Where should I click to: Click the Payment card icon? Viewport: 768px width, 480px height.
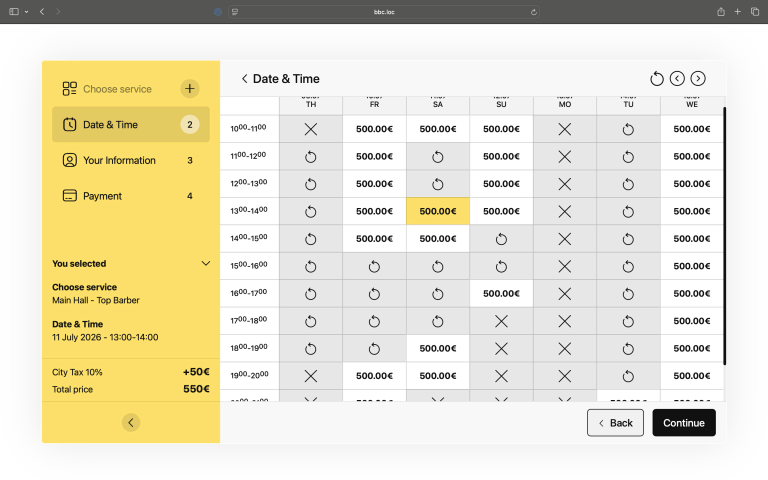pyautogui.click(x=70, y=196)
